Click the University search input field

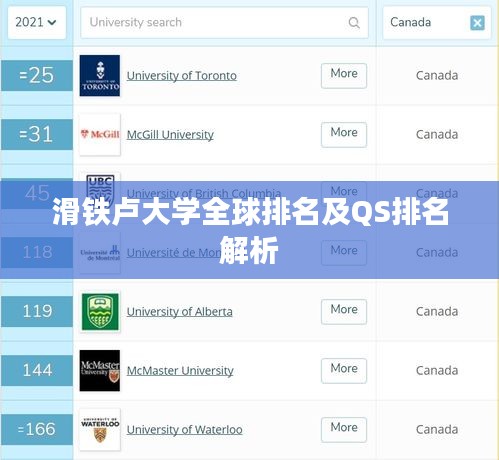(x=224, y=23)
